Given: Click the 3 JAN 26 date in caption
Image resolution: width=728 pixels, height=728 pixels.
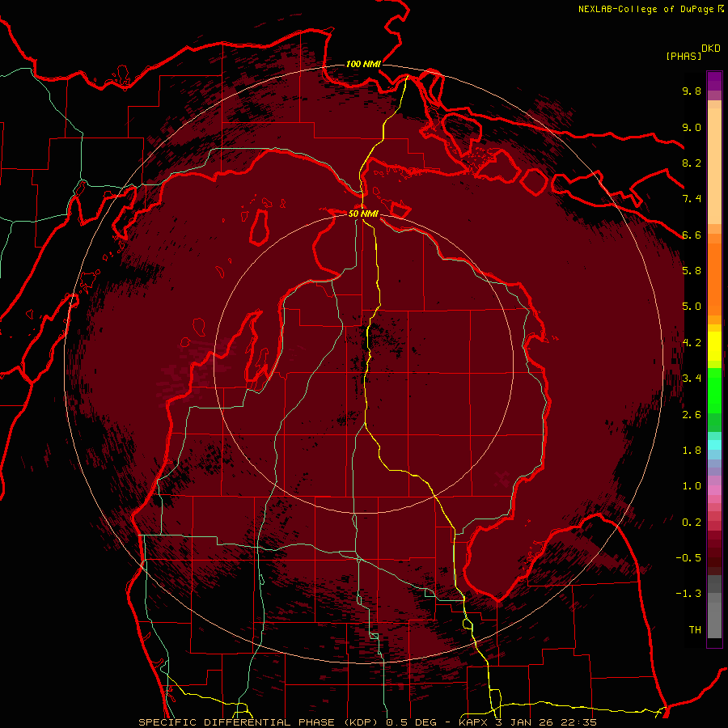Looking at the screenshot, I should tap(525, 722).
